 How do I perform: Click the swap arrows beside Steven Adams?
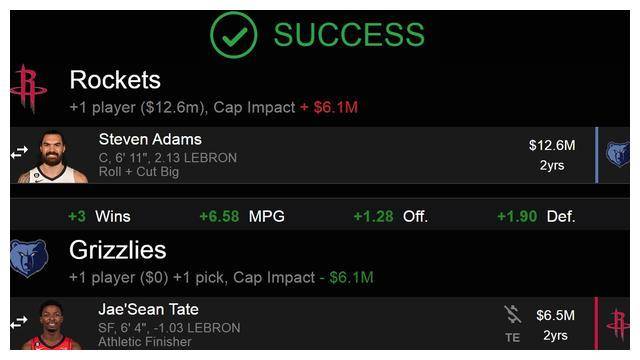click(19, 152)
